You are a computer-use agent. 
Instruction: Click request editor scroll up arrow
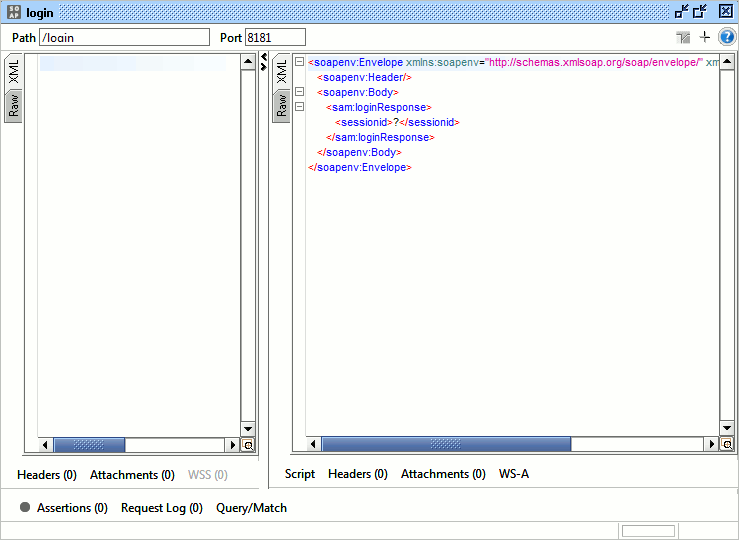248,62
